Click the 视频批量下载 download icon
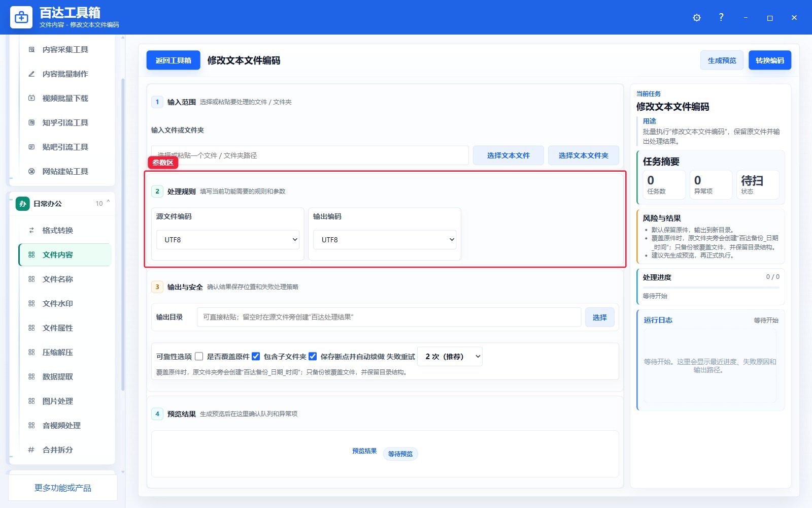This screenshot has height=508, width=812. (x=31, y=99)
